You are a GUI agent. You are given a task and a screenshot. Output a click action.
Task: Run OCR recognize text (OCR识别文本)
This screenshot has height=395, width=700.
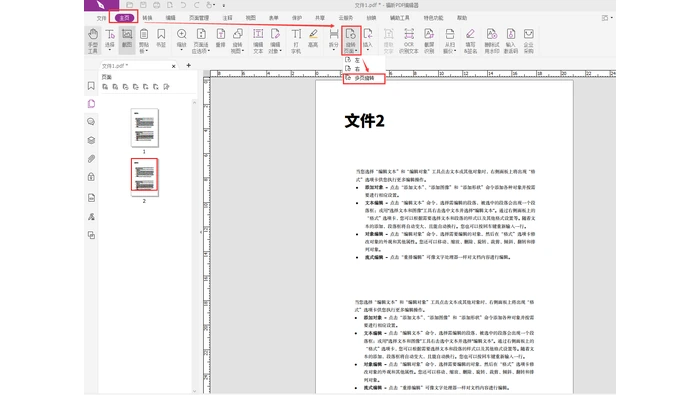pyautogui.click(x=408, y=41)
